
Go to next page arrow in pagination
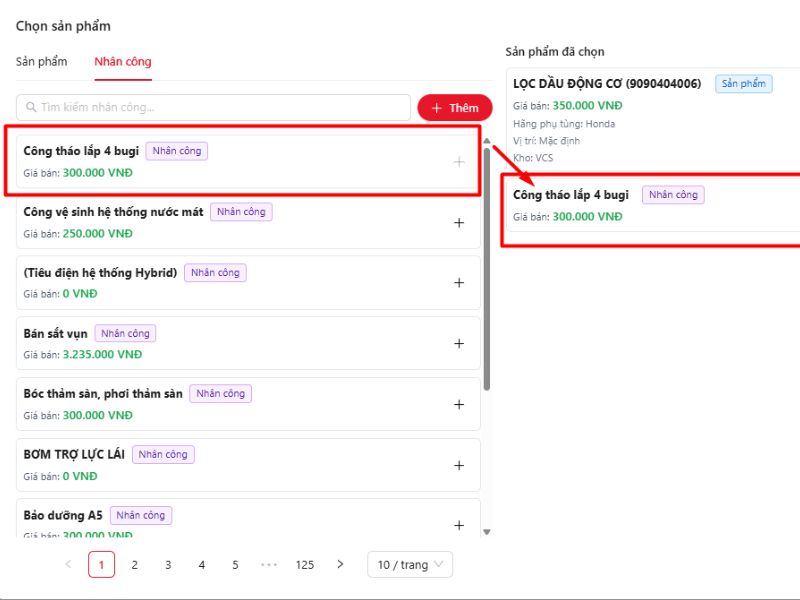tap(340, 565)
